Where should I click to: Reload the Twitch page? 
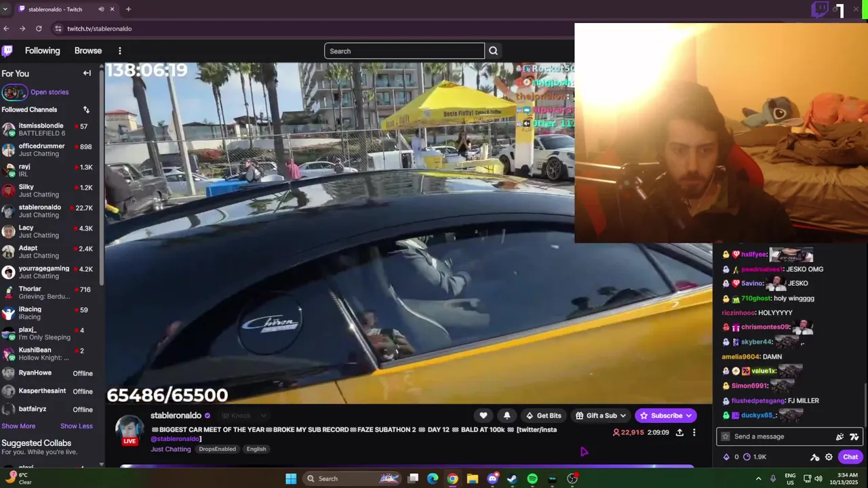(x=39, y=28)
